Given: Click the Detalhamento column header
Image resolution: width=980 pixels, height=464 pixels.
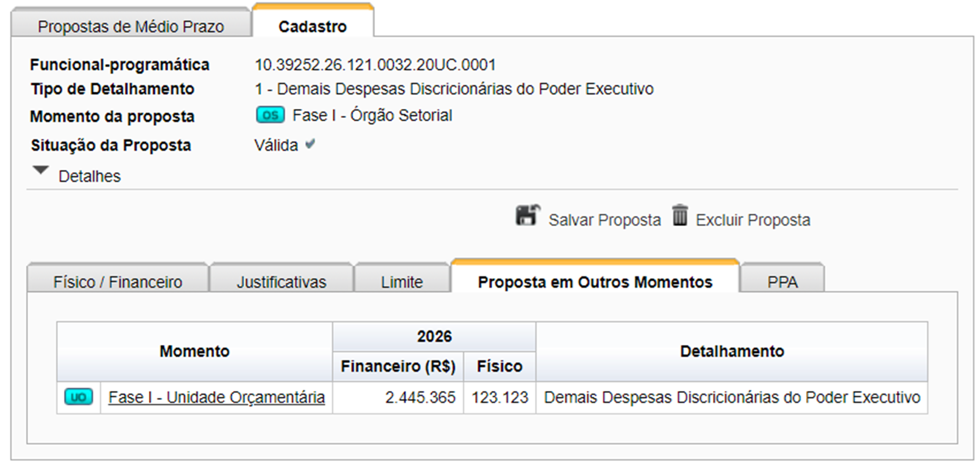Looking at the screenshot, I should [732, 351].
